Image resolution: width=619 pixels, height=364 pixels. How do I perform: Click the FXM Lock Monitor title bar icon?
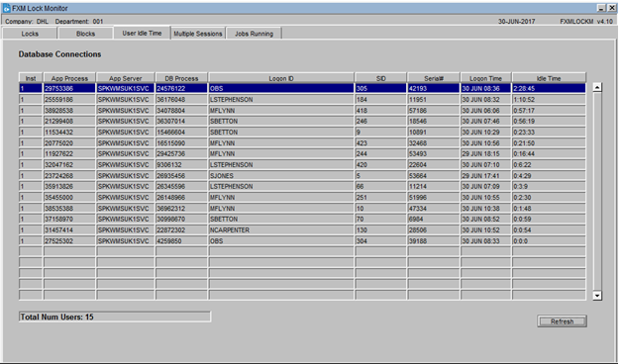pyautogui.click(x=6, y=8)
